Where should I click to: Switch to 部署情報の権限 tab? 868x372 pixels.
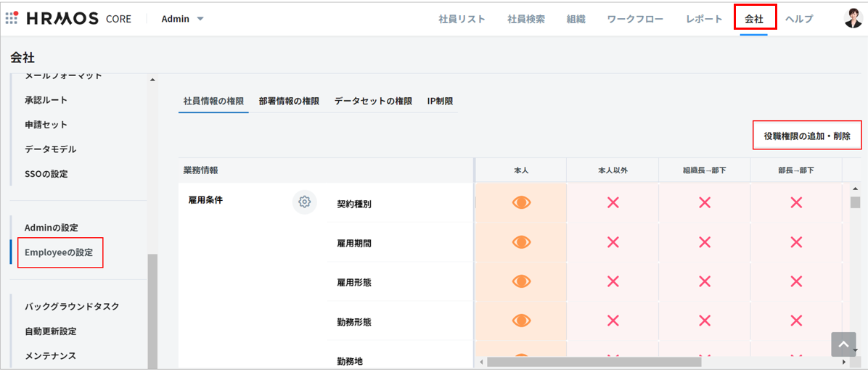[289, 102]
